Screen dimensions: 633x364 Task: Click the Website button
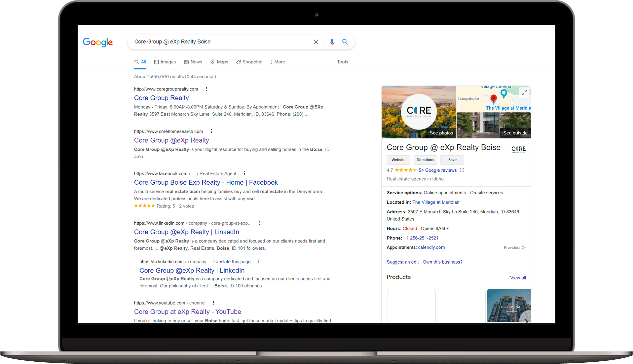click(x=398, y=160)
